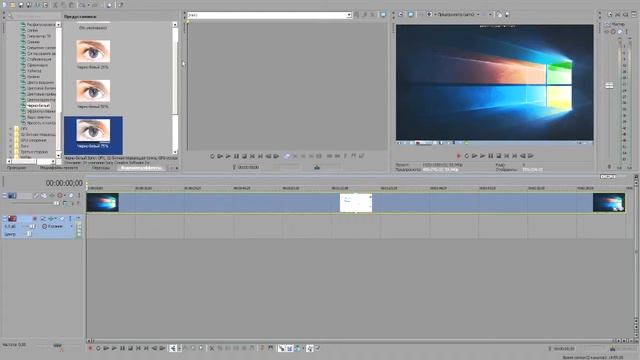Select the Черно-белый effect in tree
The image size is (640, 360).
point(38,105)
